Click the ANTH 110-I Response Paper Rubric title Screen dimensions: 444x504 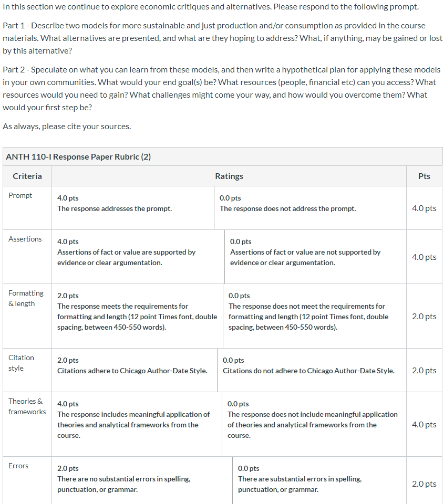click(78, 157)
